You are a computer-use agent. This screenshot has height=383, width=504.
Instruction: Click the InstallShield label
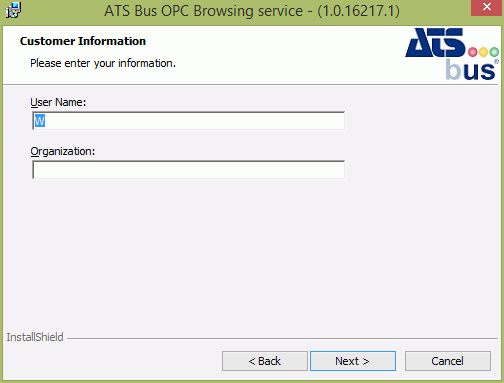pyautogui.click(x=35, y=337)
